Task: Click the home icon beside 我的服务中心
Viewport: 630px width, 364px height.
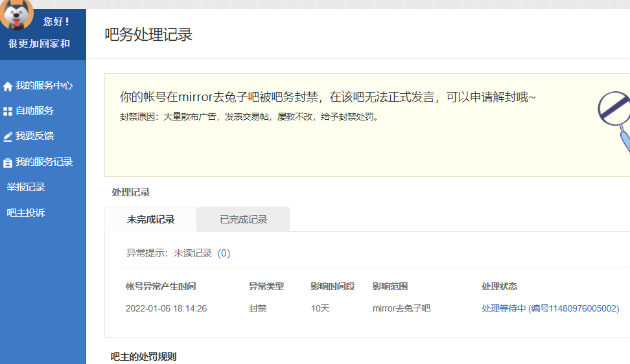Action: (x=8, y=86)
